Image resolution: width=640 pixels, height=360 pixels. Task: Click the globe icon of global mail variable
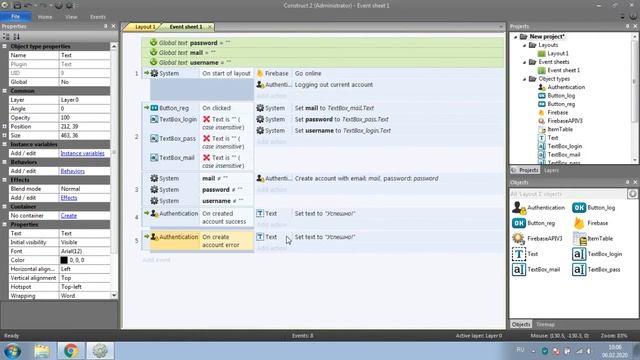pos(153,52)
